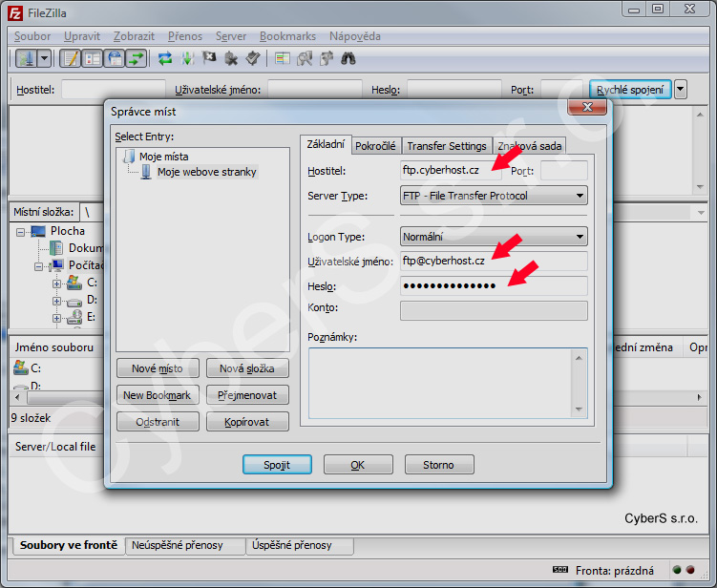Click the site Heslo password field

(x=494, y=285)
